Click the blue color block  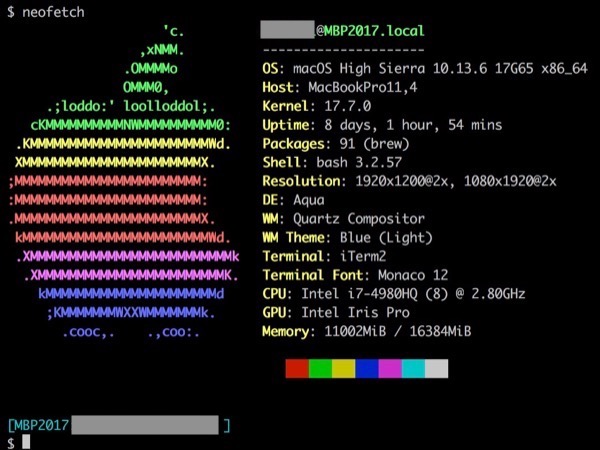[367, 369]
